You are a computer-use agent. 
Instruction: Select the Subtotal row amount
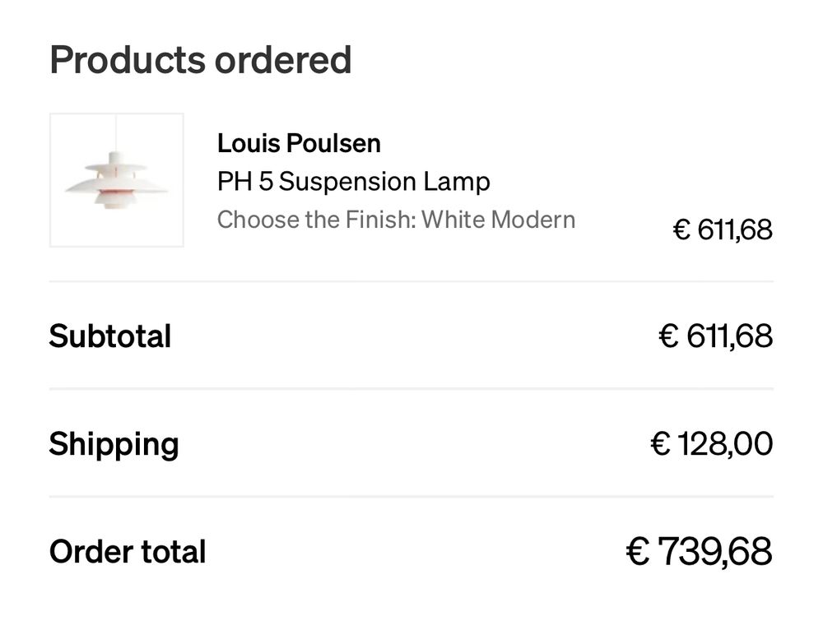(715, 336)
